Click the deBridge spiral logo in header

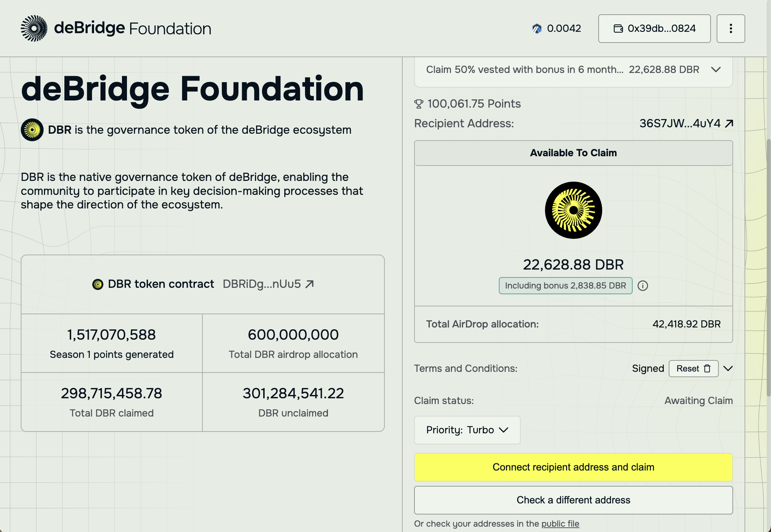coord(34,28)
